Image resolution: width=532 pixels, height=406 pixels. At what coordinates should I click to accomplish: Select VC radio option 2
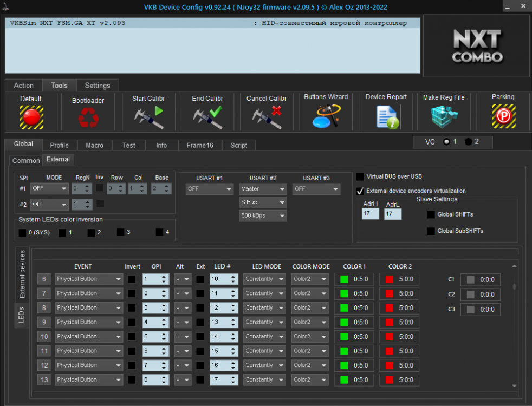pos(468,142)
